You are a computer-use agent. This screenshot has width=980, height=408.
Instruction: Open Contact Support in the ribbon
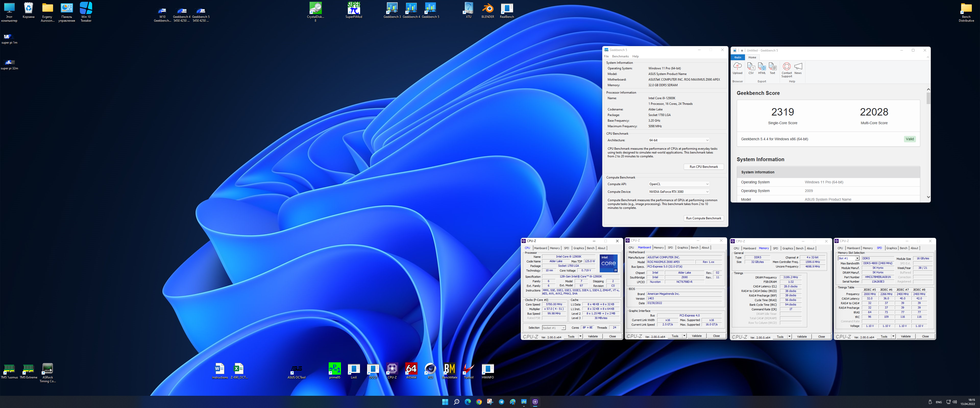786,70
